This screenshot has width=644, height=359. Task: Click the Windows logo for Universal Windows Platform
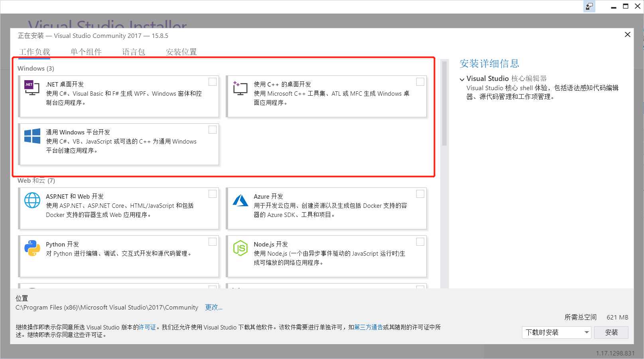click(32, 136)
